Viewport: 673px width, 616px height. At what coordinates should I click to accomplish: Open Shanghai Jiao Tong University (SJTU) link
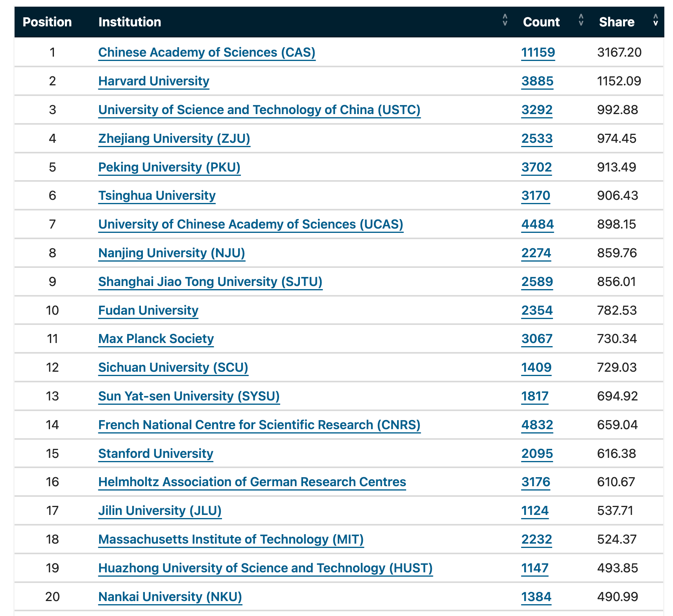210,282
